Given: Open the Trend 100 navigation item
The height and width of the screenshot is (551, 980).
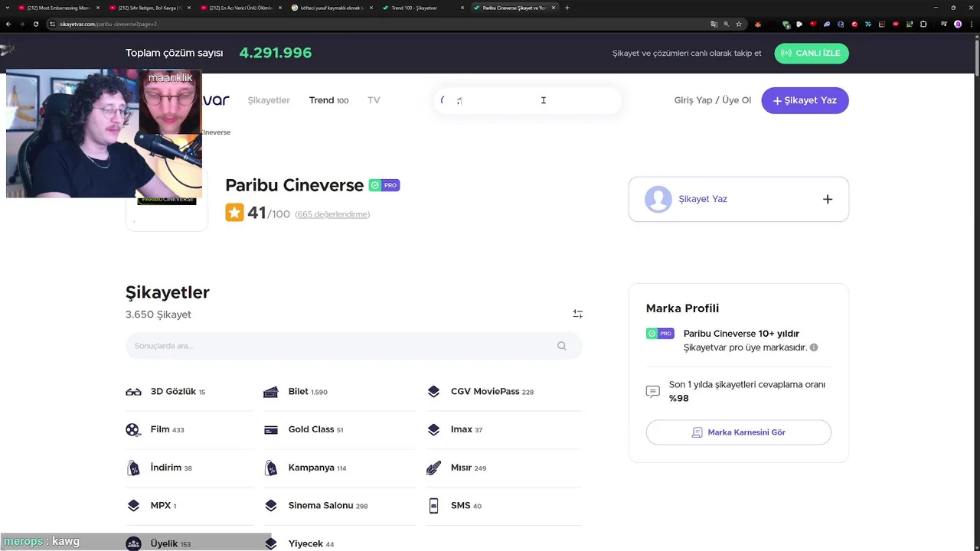Looking at the screenshot, I should pyautogui.click(x=328, y=100).
